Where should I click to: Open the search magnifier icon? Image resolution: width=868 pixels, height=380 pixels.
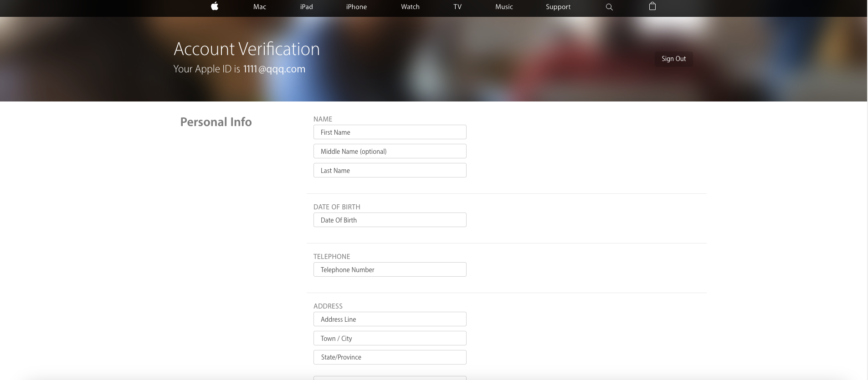[609, 7]
